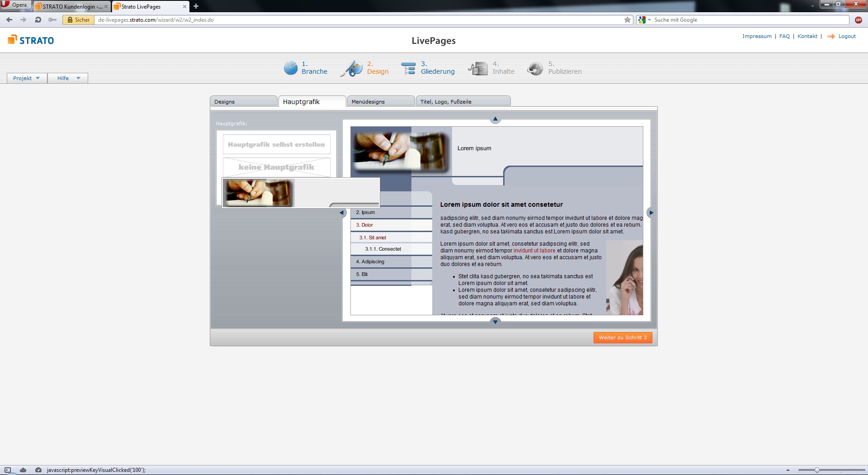868x475 pixels.
Task: Click the Weiter zu Schritt 3 button
Action: pos(622,337)
